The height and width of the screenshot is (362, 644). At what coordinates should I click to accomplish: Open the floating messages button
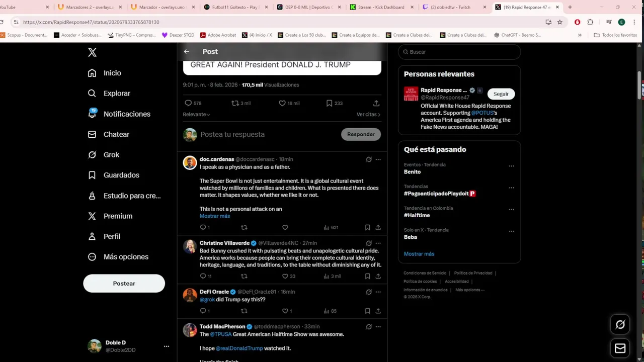click(x=620, y=348)
